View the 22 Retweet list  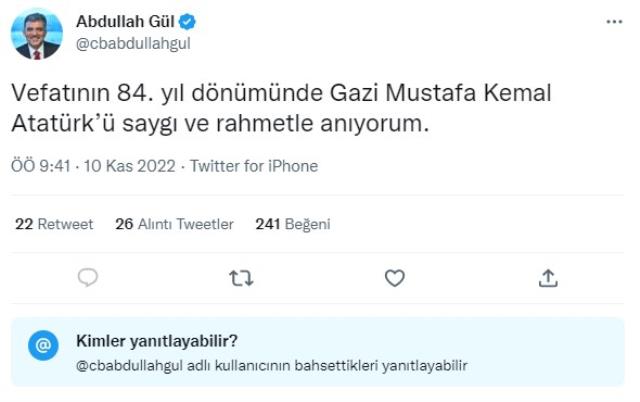(x=54, y=224)
